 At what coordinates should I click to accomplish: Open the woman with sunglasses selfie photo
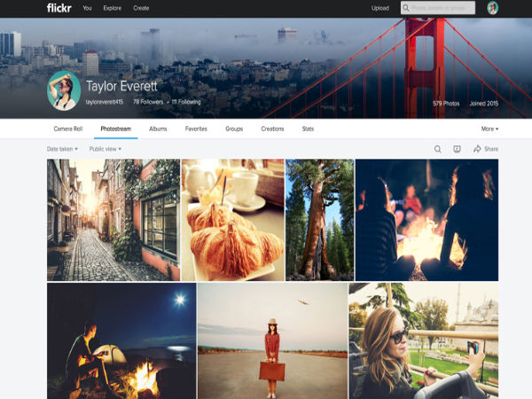[x=424, y=340]
